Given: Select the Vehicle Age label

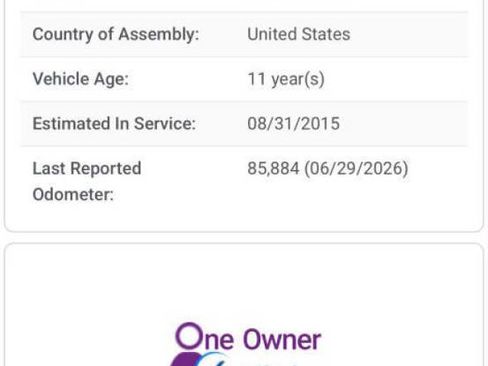Looking at the screenshot, I should tap(80, 79).
